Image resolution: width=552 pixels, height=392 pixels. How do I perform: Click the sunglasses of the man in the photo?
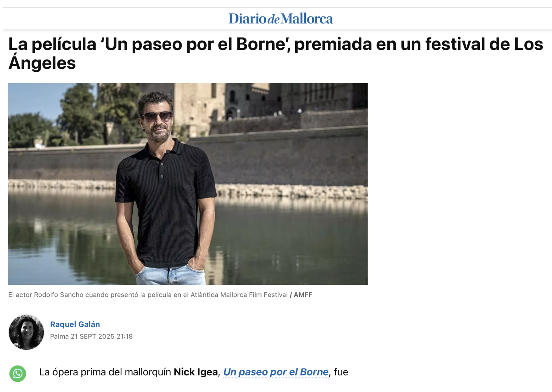pos(157,116)
